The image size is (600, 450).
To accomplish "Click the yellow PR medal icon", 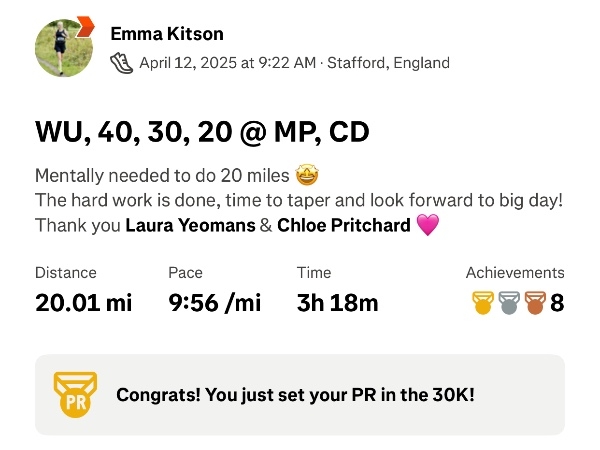I will 75,395.
